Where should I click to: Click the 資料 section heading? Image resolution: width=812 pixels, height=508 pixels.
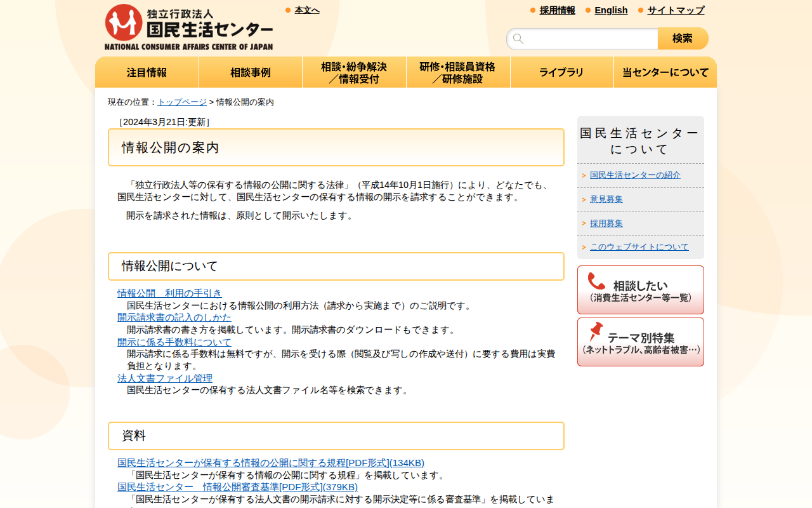pyautogui.click(x=336, y=436)
